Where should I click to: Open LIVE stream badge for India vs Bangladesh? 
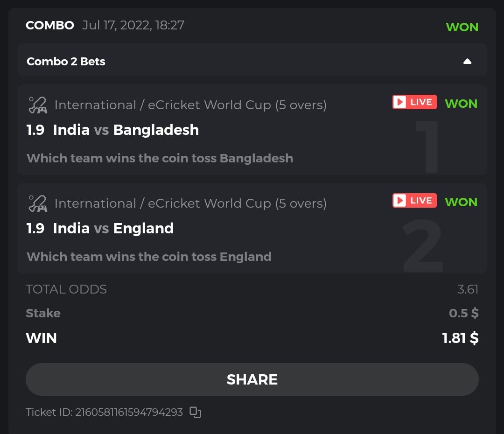click(414, 102)
